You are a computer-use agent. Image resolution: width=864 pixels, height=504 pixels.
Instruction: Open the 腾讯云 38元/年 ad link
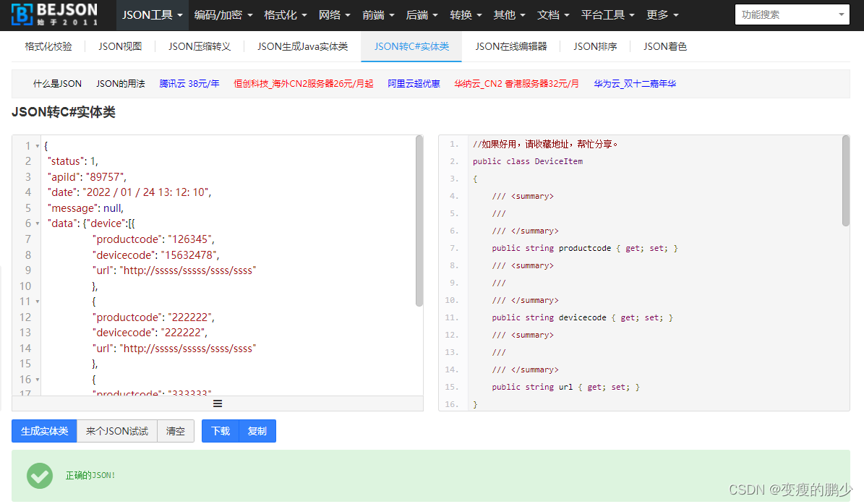click(x=189, y=84)
